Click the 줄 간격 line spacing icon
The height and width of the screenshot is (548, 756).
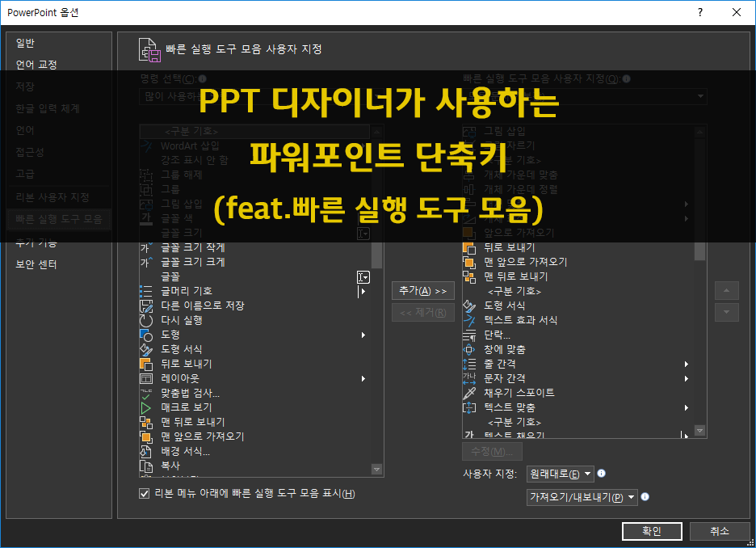pyautogui.click(x=469, y=364)
